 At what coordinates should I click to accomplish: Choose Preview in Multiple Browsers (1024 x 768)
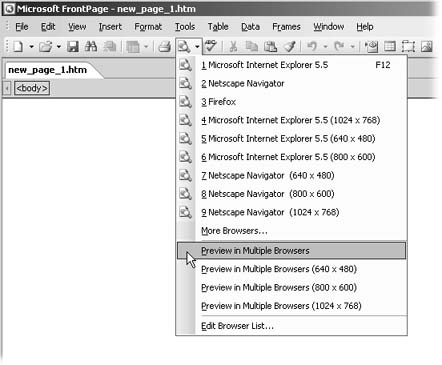(x=291, y=306)
